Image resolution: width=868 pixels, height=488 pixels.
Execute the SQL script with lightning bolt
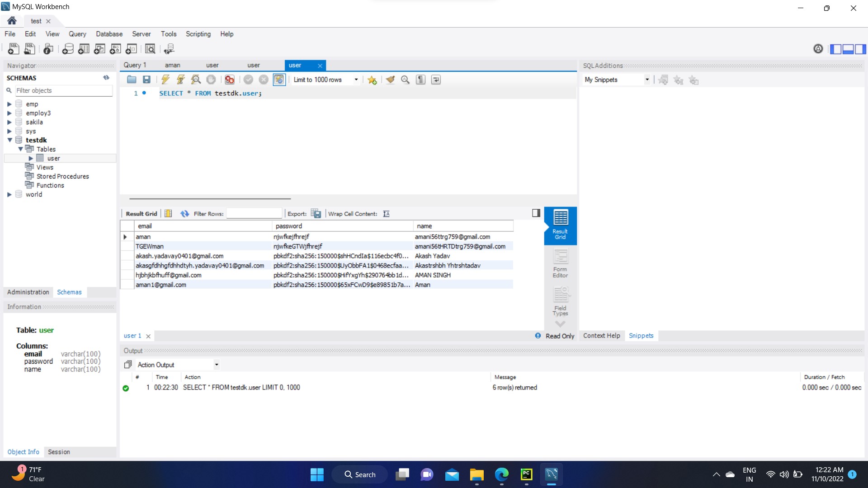tap(165, 80)
